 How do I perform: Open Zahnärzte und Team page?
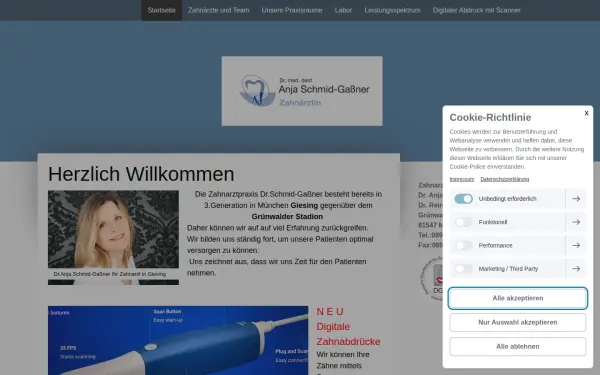[x=218, y=10]
